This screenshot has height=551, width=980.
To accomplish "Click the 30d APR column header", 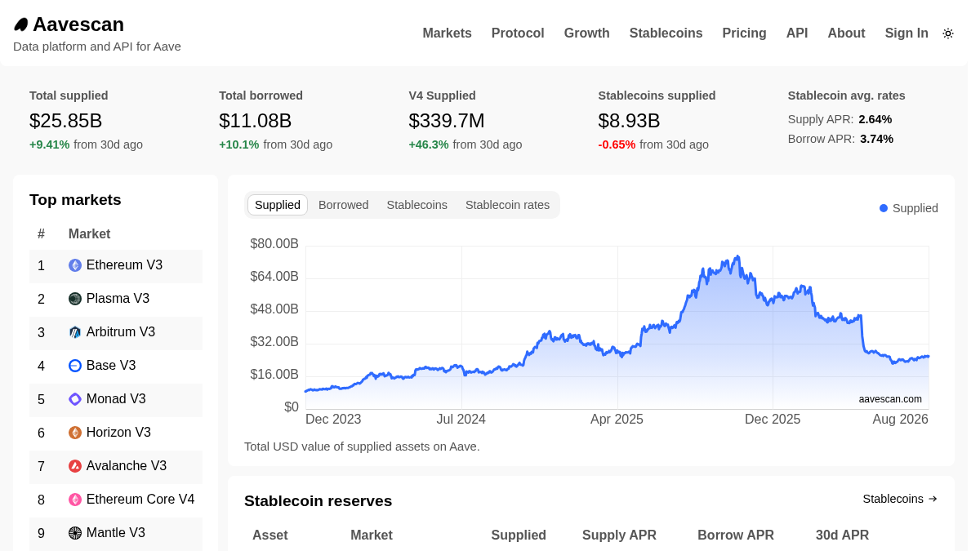I will point(842,535).
